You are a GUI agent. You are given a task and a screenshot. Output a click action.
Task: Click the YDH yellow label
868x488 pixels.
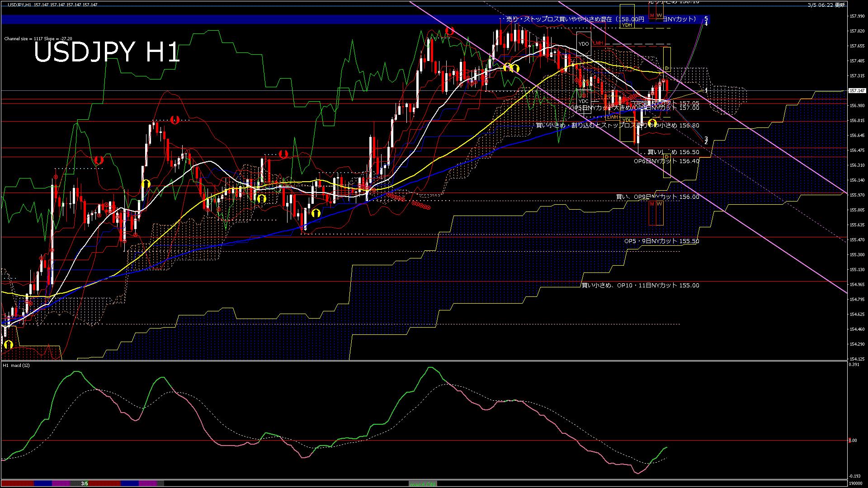pos(627,25)
